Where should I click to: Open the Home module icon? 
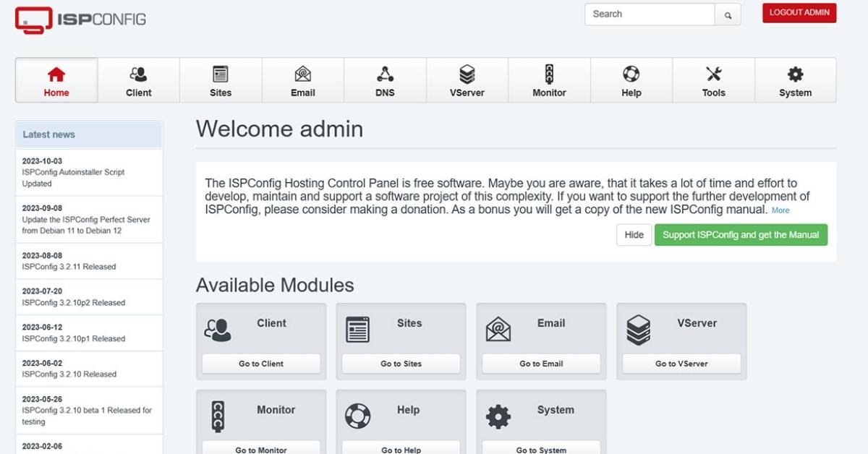point(56,74)
